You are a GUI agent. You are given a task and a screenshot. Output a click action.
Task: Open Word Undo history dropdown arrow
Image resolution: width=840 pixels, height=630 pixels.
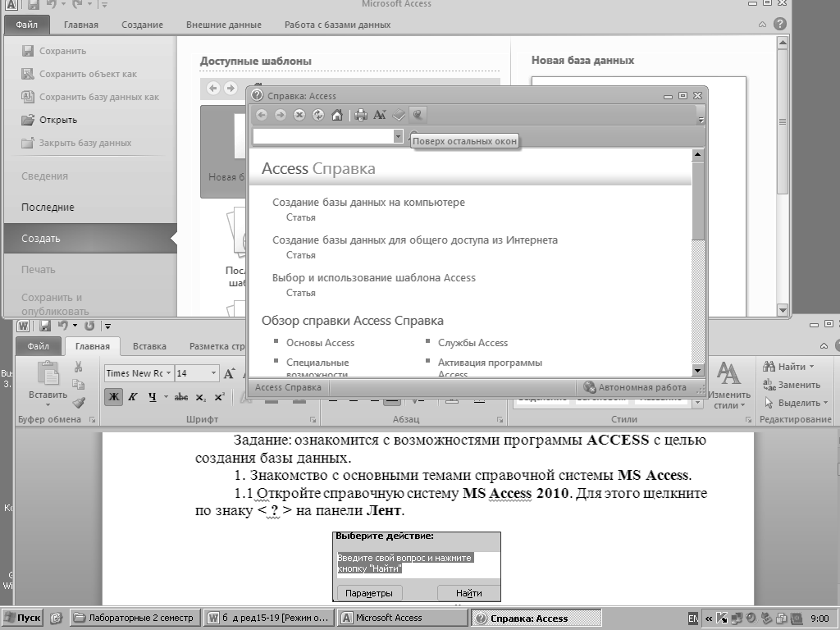(75, 326)
